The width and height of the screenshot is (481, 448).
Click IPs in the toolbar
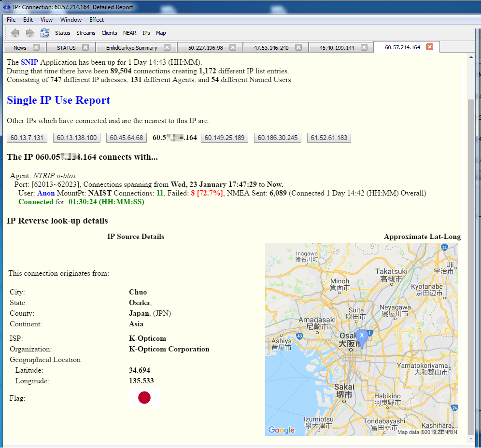146,33
